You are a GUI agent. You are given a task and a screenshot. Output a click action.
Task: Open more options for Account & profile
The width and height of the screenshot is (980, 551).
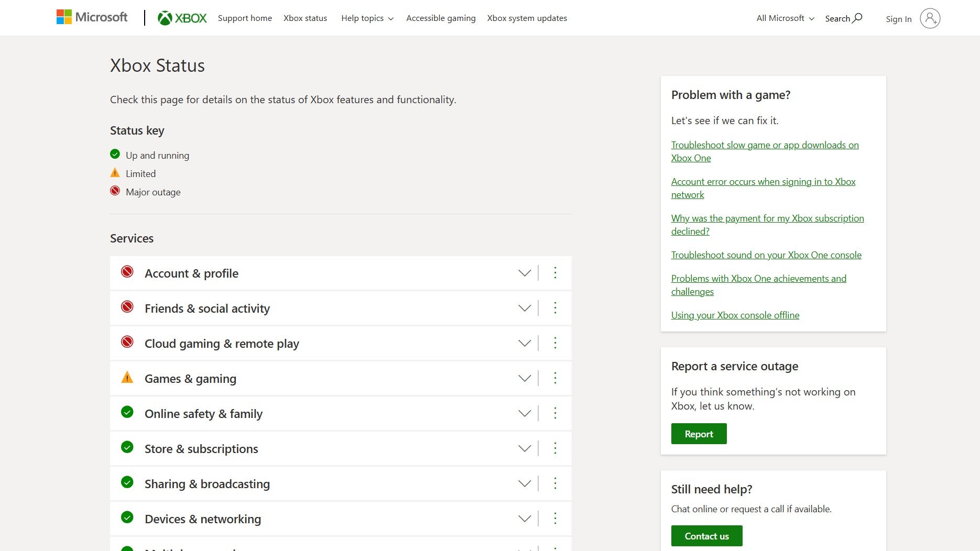pyautogui.click(x=555, y=273)
